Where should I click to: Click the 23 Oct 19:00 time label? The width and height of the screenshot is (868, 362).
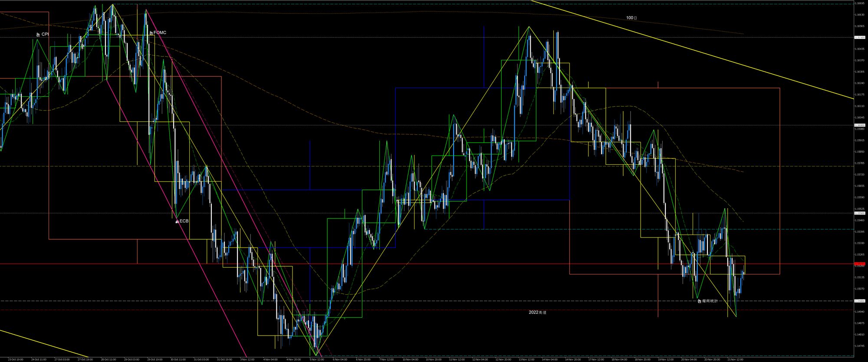click(16, 359)
